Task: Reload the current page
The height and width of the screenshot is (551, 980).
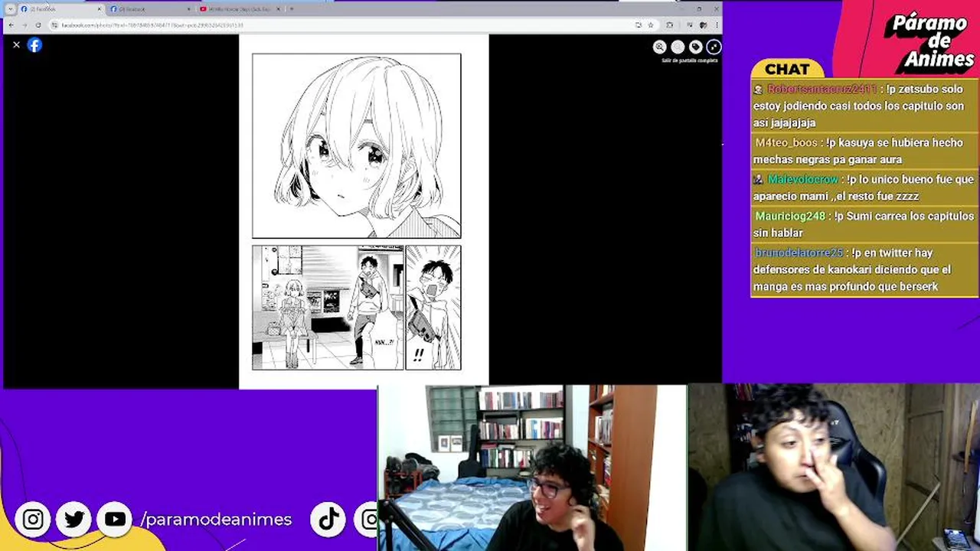Action: 38,24
